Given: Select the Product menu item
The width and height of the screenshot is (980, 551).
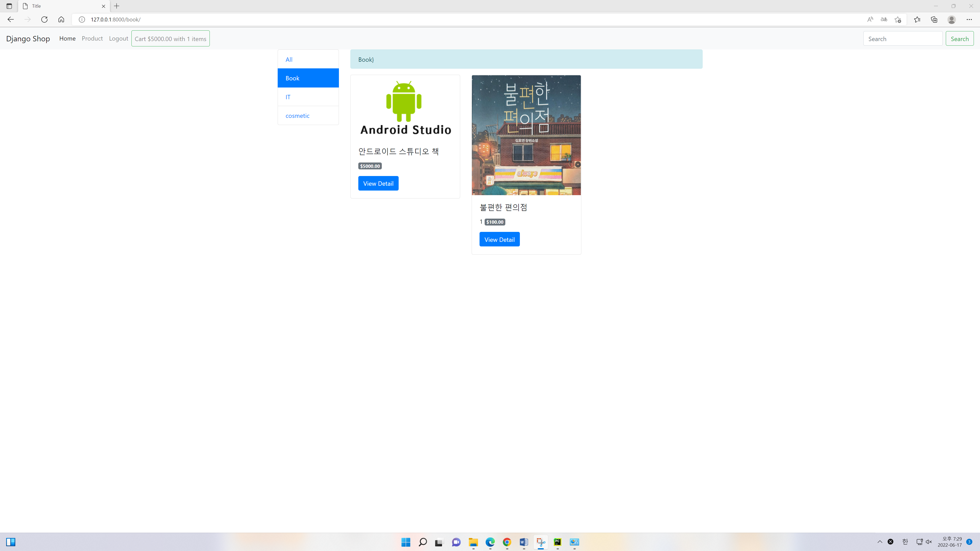Looking at the screenshot, I should point(92,39).
